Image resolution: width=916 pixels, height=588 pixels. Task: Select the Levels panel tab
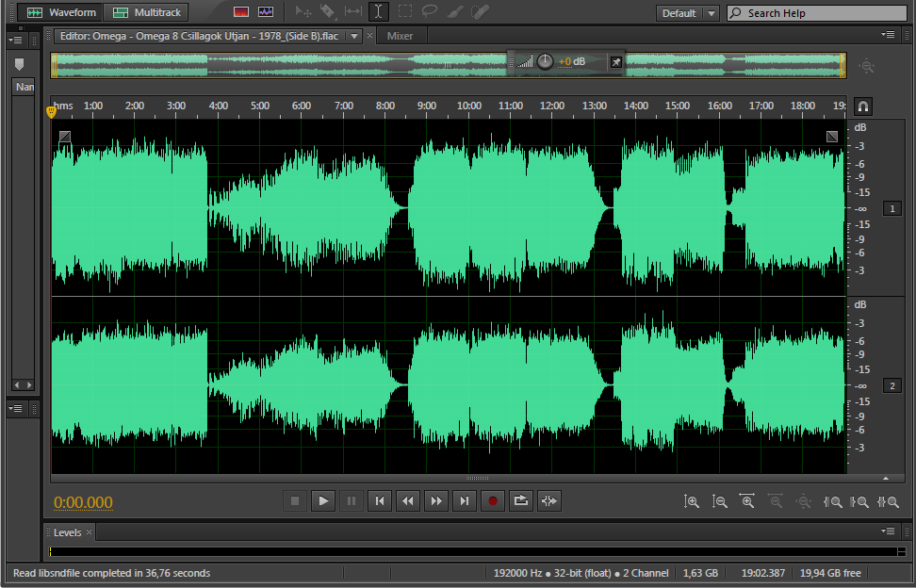pyautogui.click(x=67, y=532)
